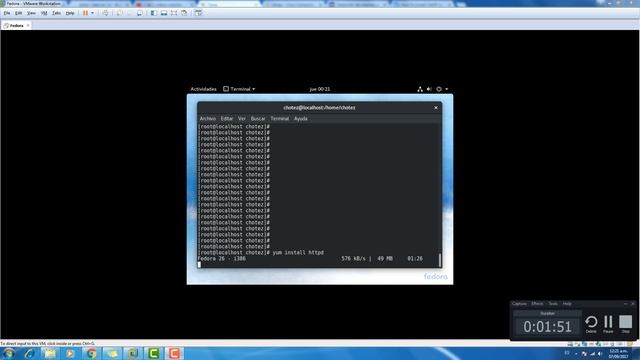This screenshot has width=640, height=360.
Task: Open the terminal Buscar menu
Action: (x=258, y=119)
